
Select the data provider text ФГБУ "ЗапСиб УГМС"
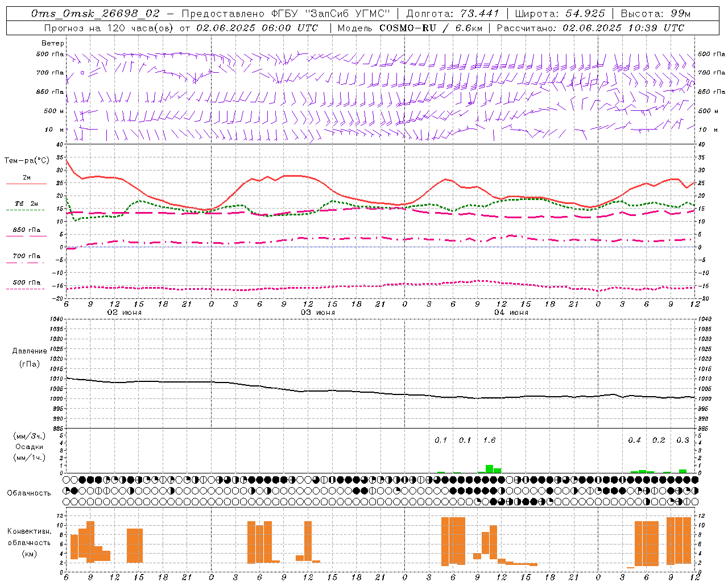pyautogui.click(x=330, y=13)
